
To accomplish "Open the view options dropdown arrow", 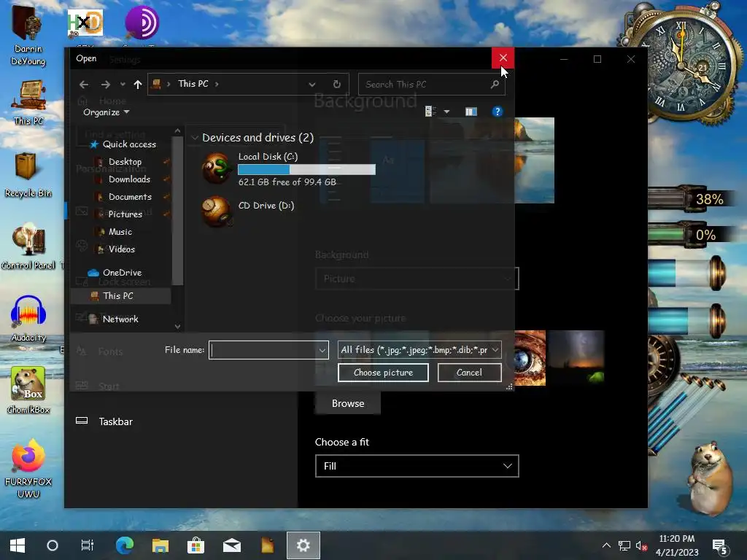I will (x=447, y=112).
